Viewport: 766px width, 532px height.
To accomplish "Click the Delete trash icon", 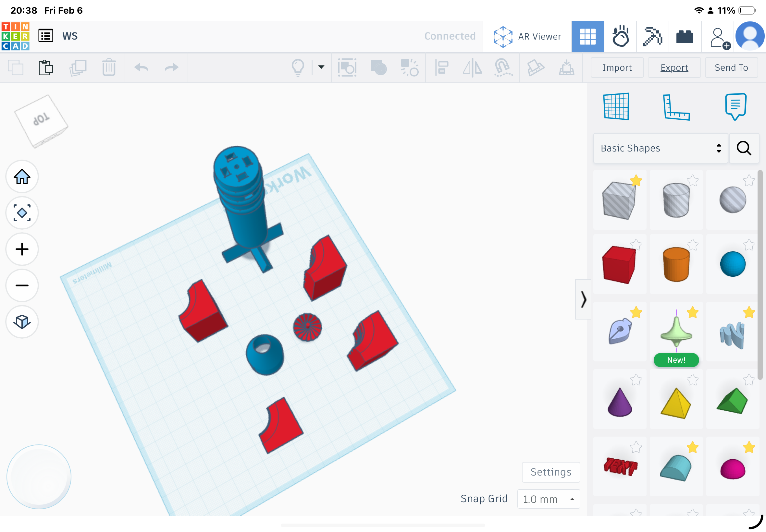I will pyautogui.click(x=109, y=68).
